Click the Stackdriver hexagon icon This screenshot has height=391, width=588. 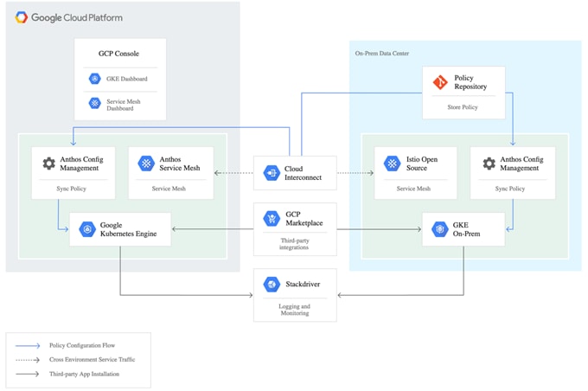(272, 284)
